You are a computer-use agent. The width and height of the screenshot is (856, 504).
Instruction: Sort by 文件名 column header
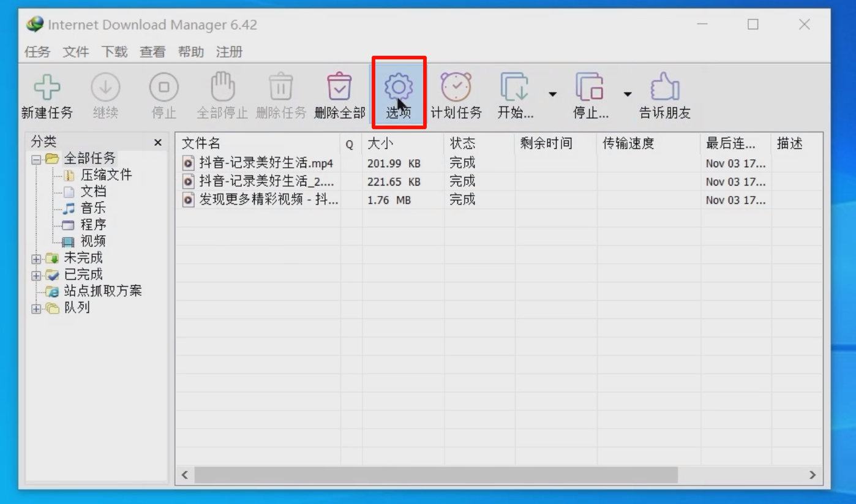258,143
